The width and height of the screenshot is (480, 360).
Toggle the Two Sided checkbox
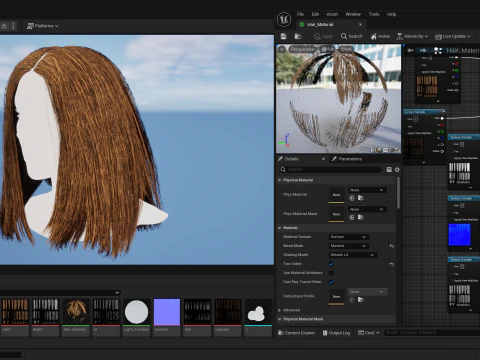331,264
